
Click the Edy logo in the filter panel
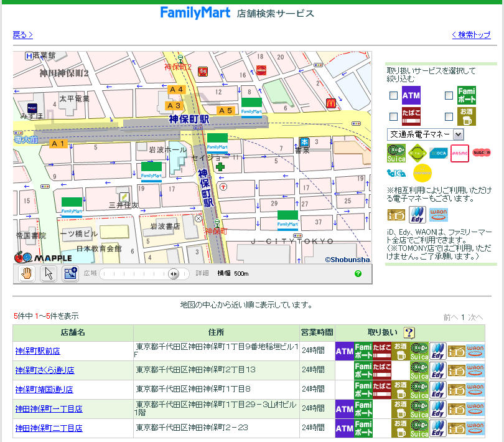[x=418, y=215]
